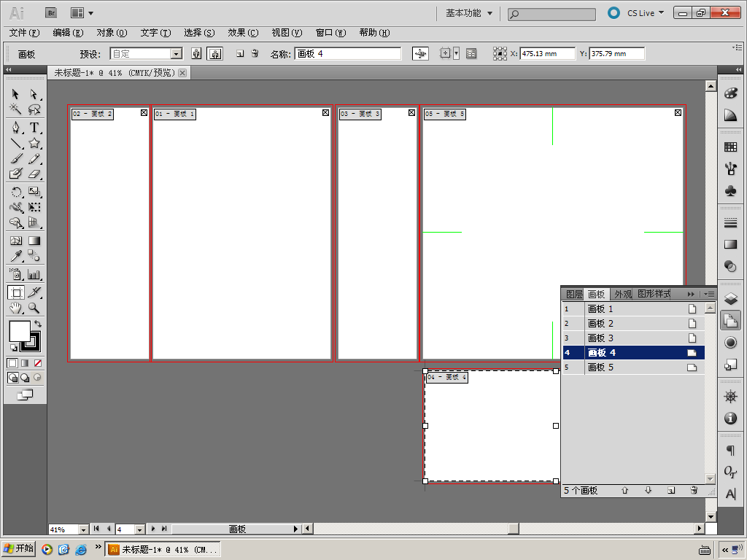Select the Pen tool
Viewport: 747px width, 560px height.
[15, 128]
